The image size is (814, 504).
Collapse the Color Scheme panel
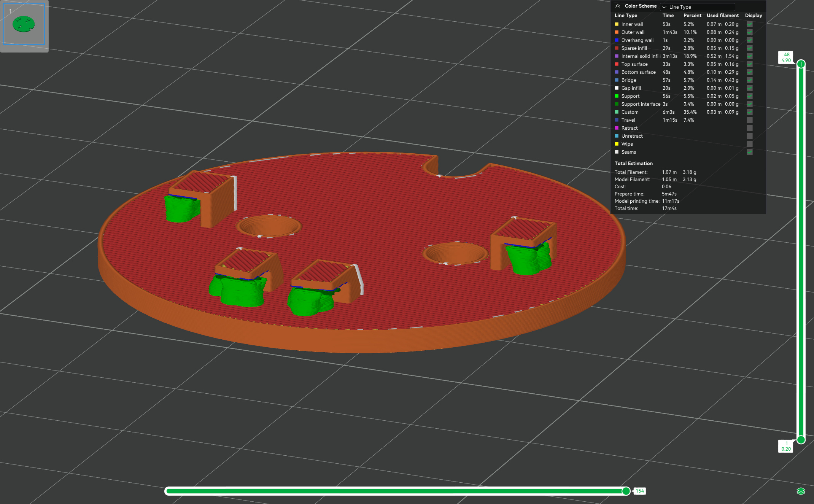[618, 6]
